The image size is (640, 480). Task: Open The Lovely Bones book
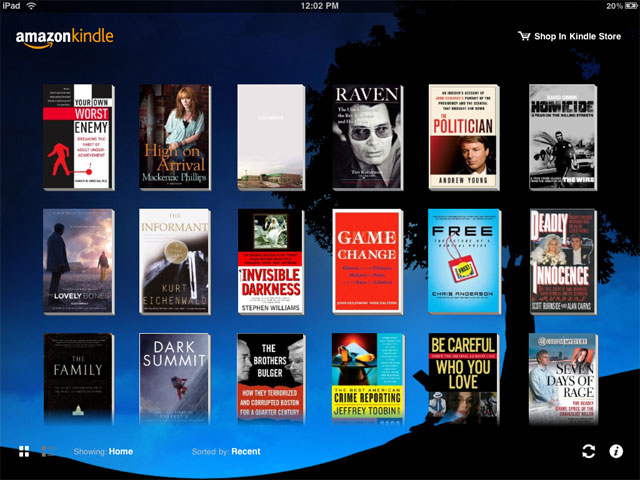pos(79,262)
